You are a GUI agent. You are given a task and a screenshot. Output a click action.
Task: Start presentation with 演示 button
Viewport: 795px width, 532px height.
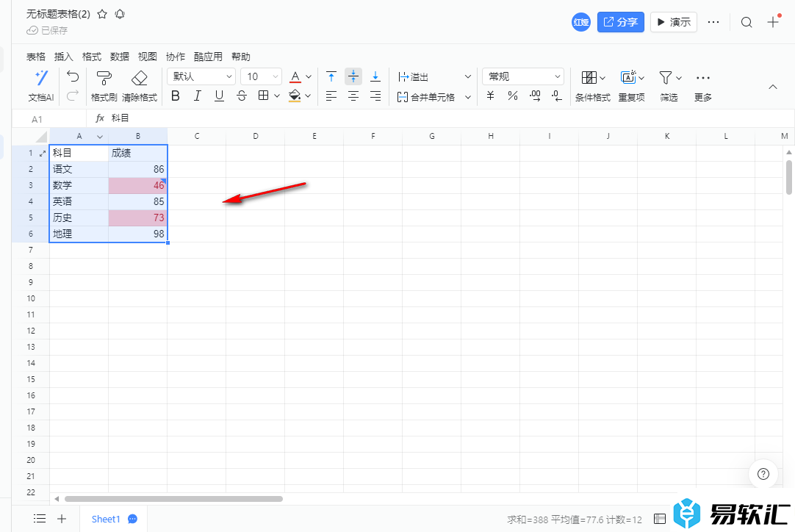(x=673, y=22)
